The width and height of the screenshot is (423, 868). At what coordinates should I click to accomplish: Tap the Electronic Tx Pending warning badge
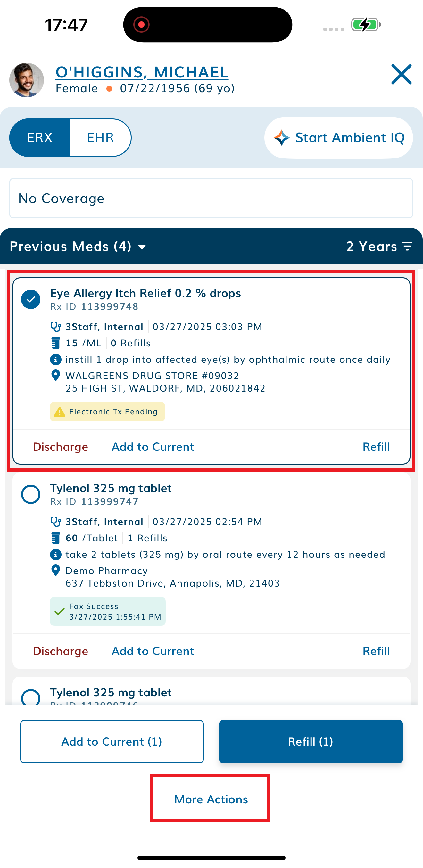coord(107,411)
